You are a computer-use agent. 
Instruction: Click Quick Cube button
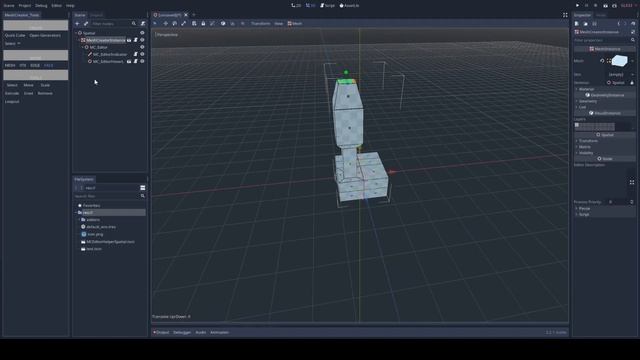pyautogui.click(x=15, y=36)
